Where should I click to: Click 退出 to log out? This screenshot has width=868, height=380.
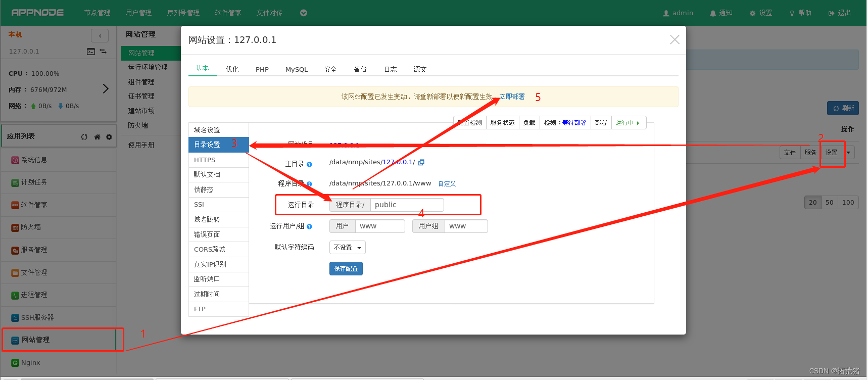840,13
